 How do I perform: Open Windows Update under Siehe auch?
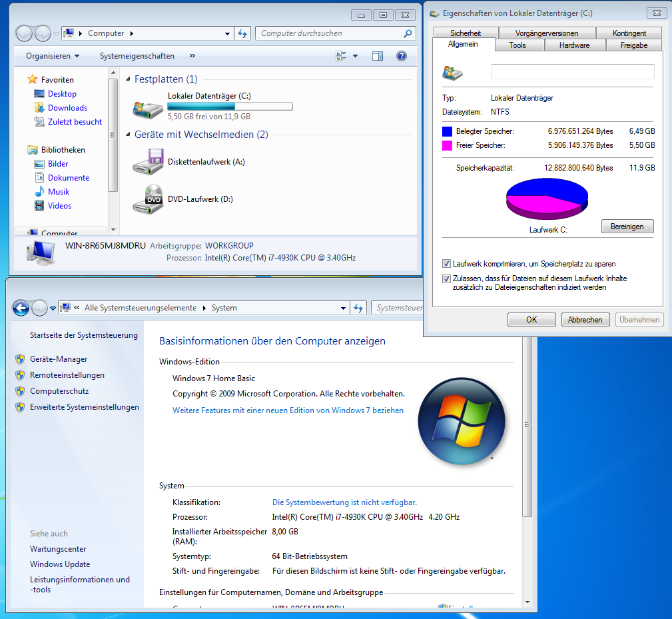point(60,564)
